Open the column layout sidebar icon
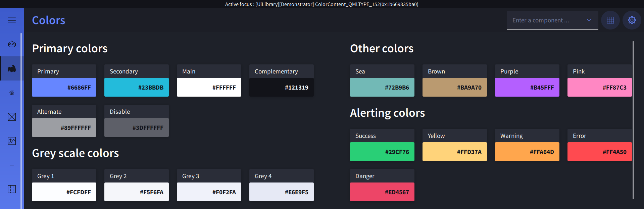The width and height of the screenshot is (644, 209). pyautogui.click(x=12, y=189)
